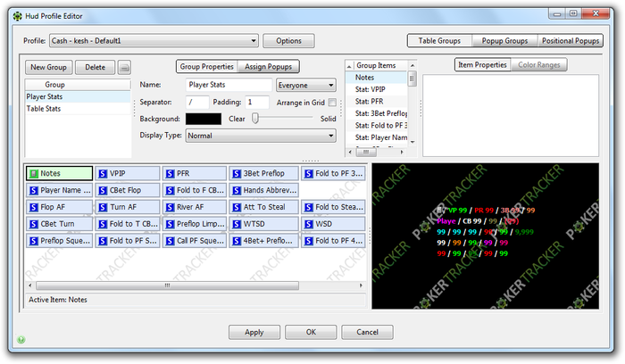Select Notes in Group Items list
Viewport: 625px width, 364px height.
point(377,78)
